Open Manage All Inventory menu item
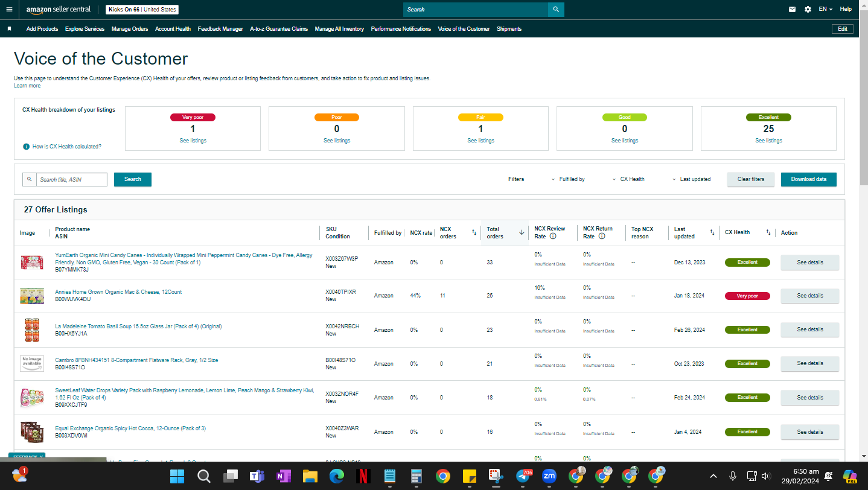Image resolution: width=868 pixels, height=490 pixels. pos(339,29)
